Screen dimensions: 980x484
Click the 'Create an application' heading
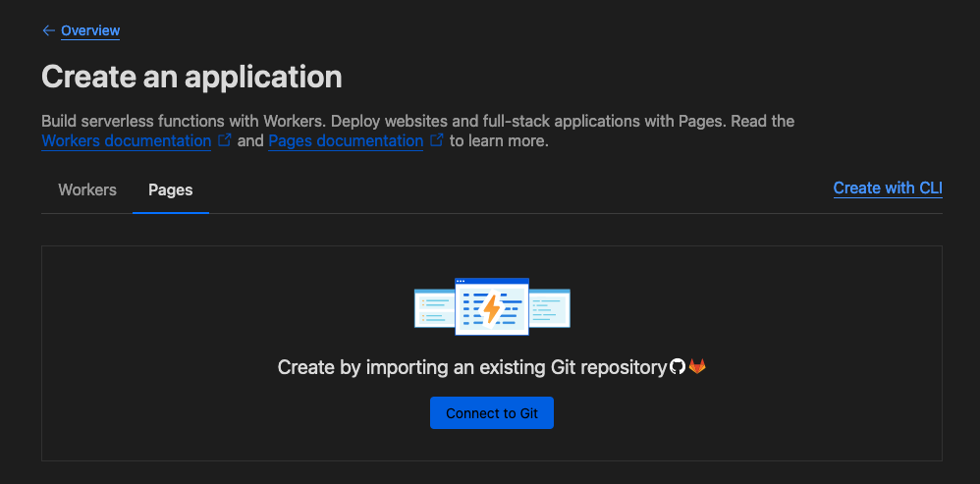click(191, 77)
